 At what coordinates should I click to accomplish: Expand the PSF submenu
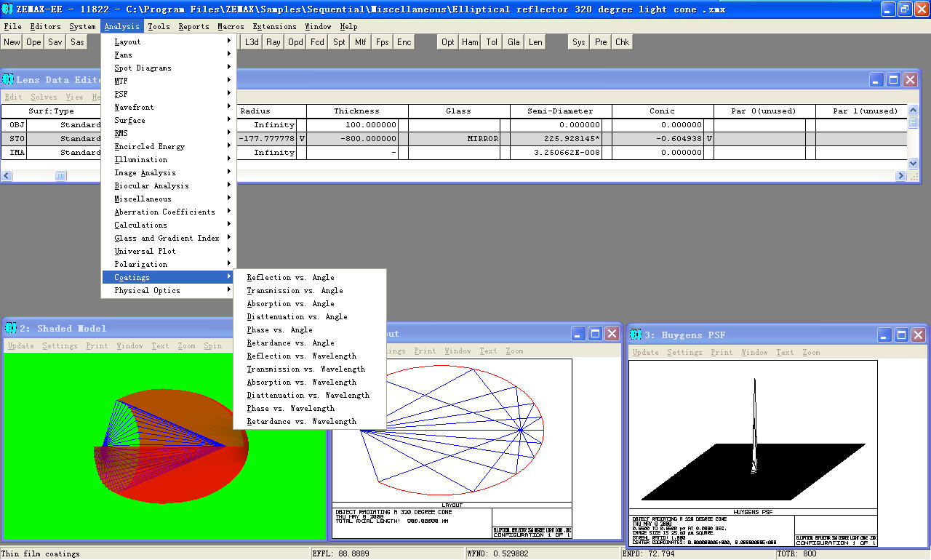point(169,94)
